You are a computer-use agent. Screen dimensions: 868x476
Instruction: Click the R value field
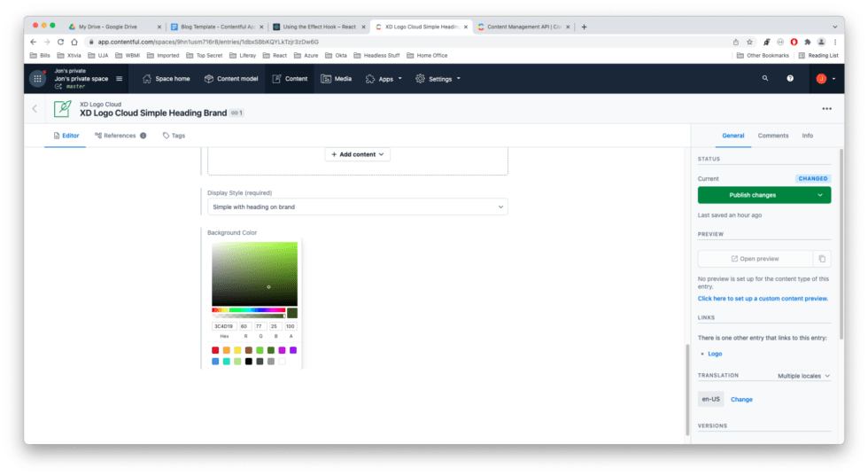pyautogui.click(x=245, y=326)
